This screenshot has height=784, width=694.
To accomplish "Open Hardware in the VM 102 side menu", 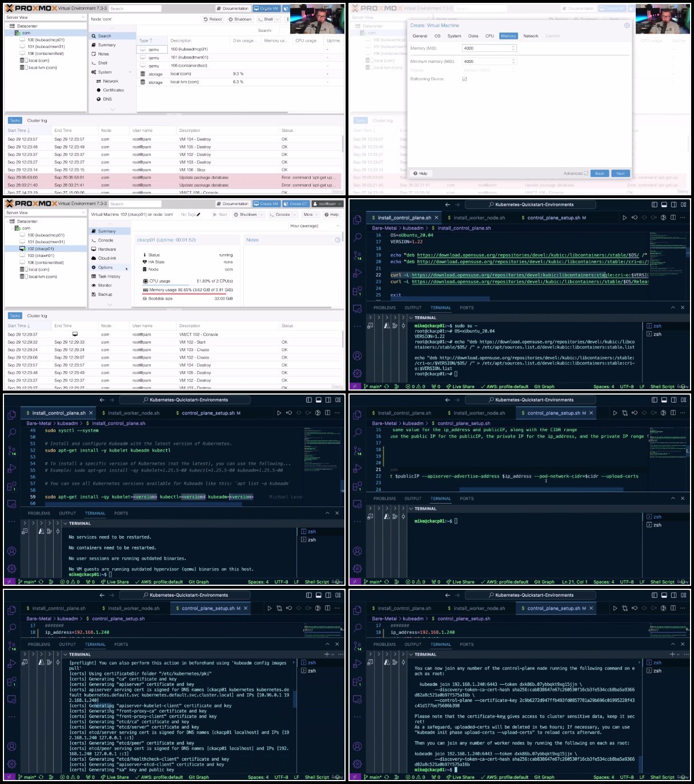I will [x=110, y=250].
